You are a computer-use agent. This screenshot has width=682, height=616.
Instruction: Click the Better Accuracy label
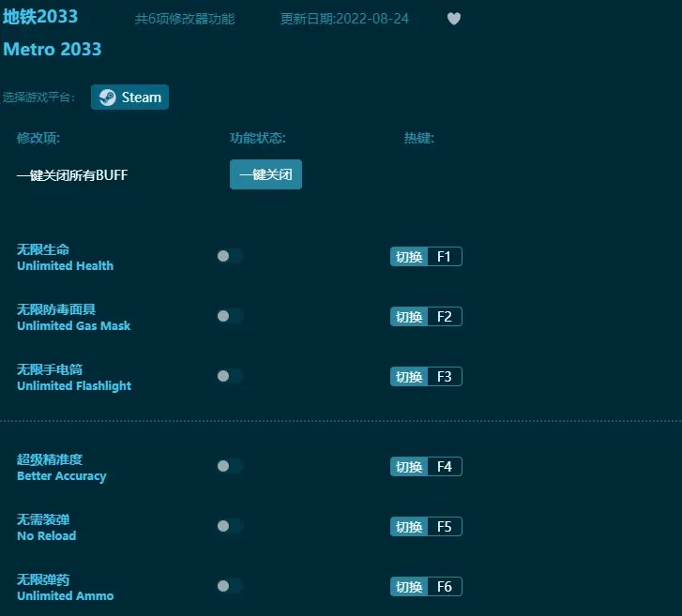point(61,476)
